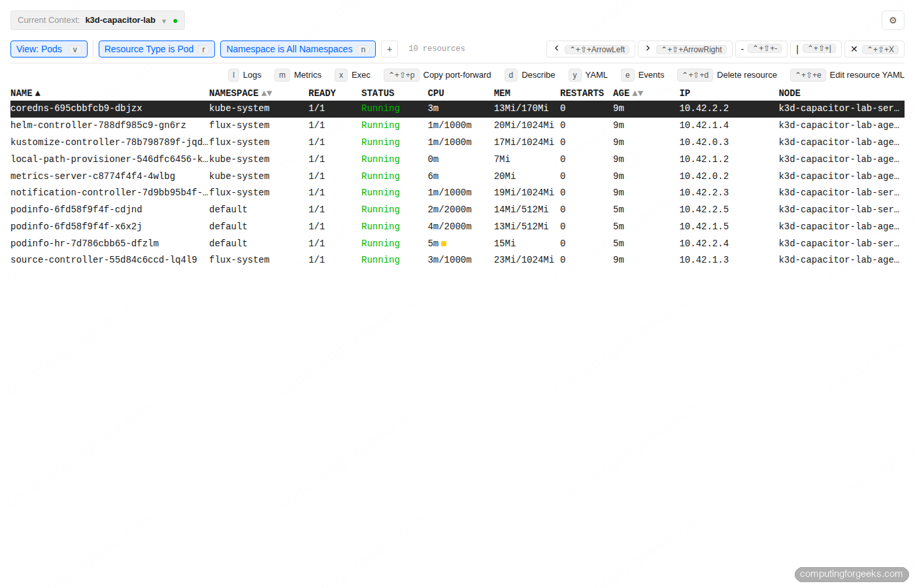Viewport: 915px width, 588px height.
Task: Click the CPU column header
Action: tap(436, 93)
